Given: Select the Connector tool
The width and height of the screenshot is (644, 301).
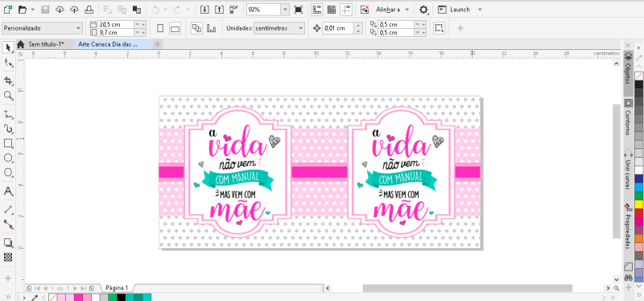Looking at the screenshot, I should (x=8, y=225).
